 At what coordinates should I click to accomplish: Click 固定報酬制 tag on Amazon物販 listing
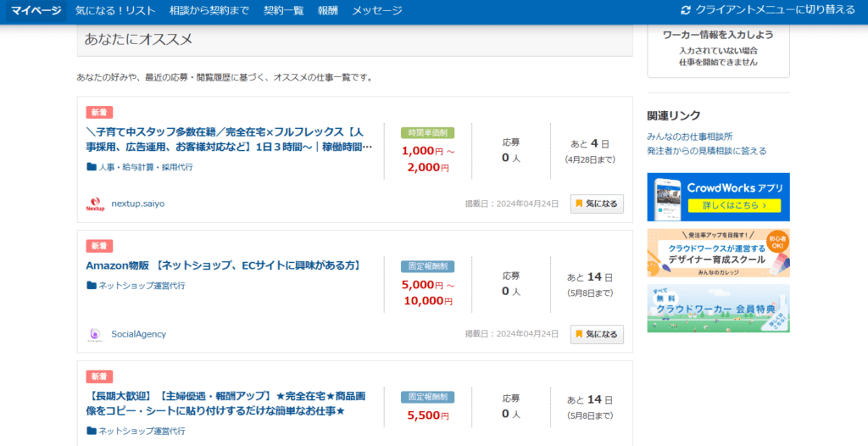click(427, 266)
